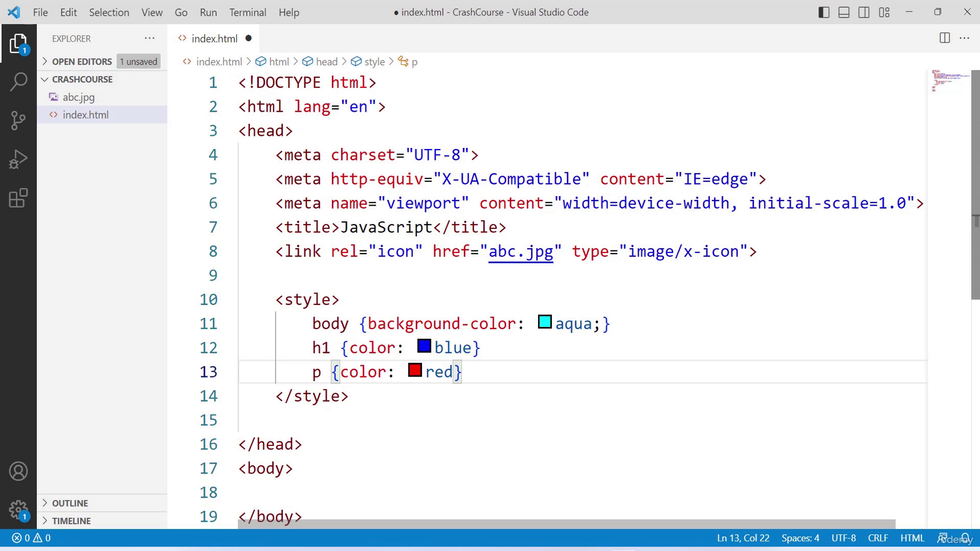Open the Run menu
This screenshot has height=551, width=980.
click(x=208, y=12)
